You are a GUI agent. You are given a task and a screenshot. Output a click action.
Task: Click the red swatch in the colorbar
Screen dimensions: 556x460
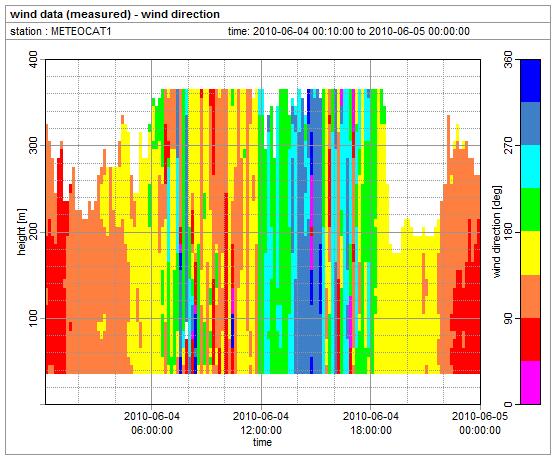coord(530,339)
